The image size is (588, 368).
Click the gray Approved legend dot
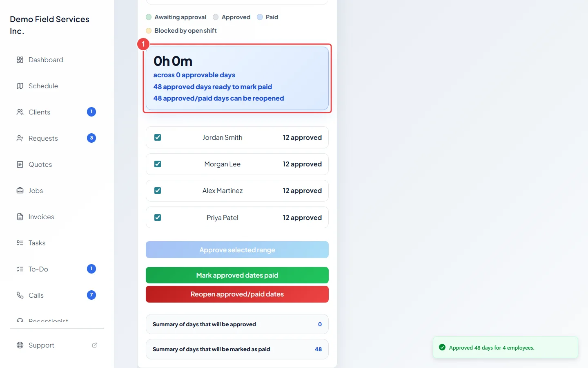pos(216,17)
